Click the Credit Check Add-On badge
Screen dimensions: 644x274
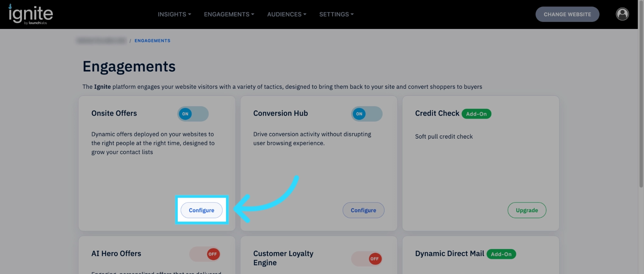476,114
